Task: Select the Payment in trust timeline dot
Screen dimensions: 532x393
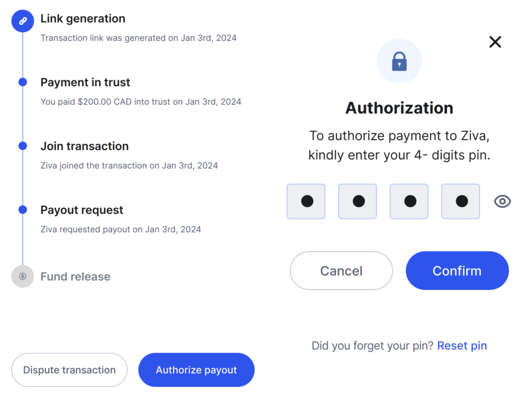Action: point(23,82)
